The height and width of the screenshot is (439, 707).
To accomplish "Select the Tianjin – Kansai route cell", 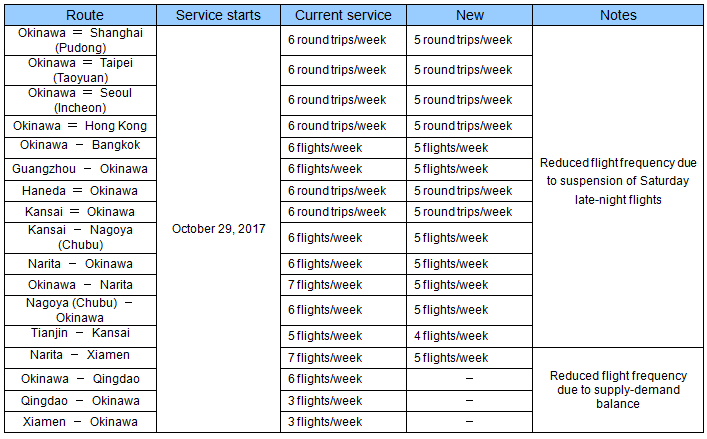I will (x=80, y=333).
